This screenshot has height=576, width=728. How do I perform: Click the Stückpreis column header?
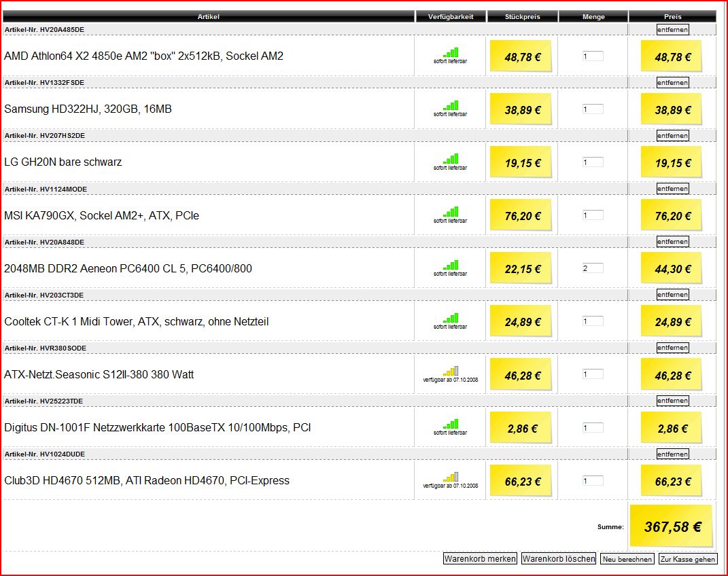point(522,17)
